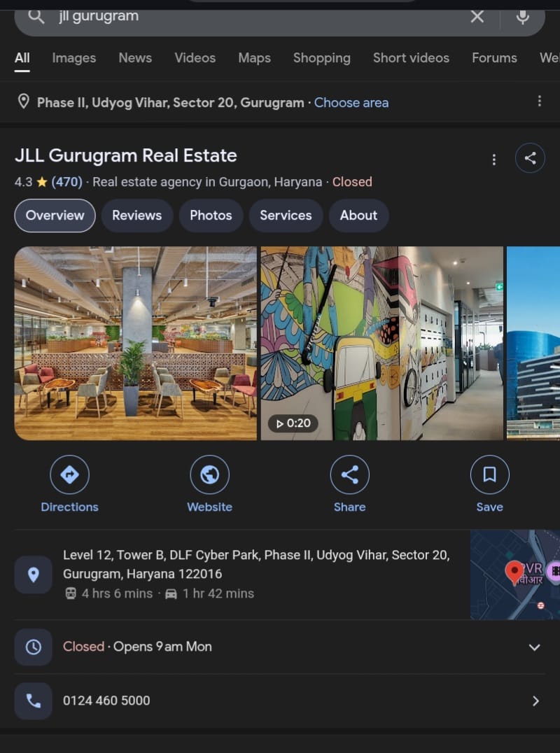Switch to the Maps search tab
This screenshot has height=753, width=560.
click(254, 58)
